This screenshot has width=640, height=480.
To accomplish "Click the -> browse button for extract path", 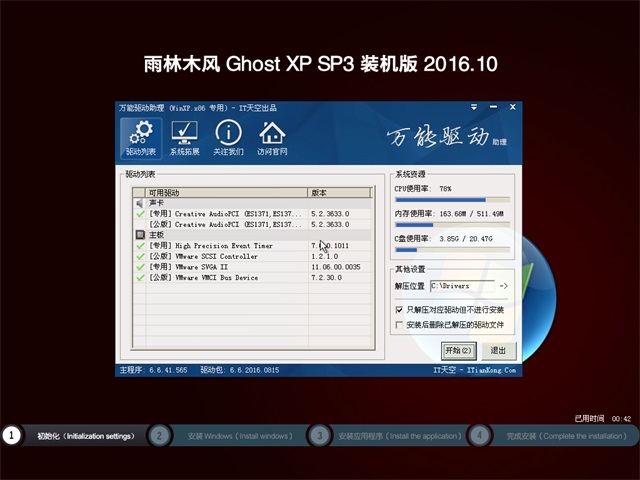I will click(504, 286).
